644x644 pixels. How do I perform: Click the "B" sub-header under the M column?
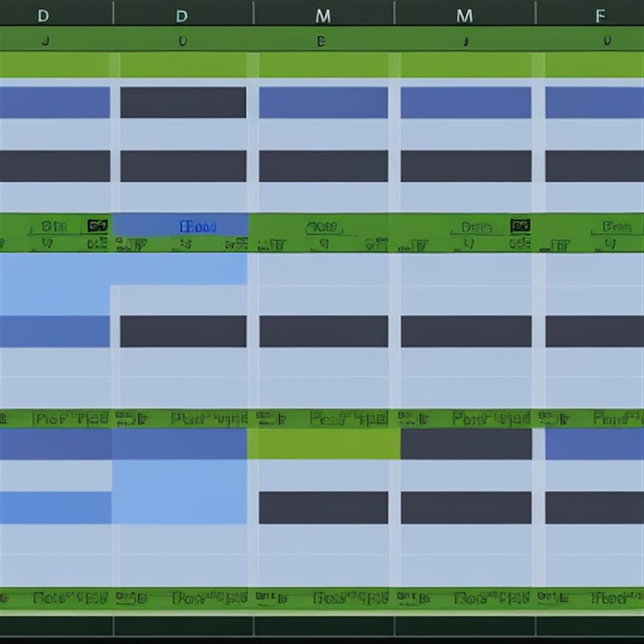click(321, 42)
